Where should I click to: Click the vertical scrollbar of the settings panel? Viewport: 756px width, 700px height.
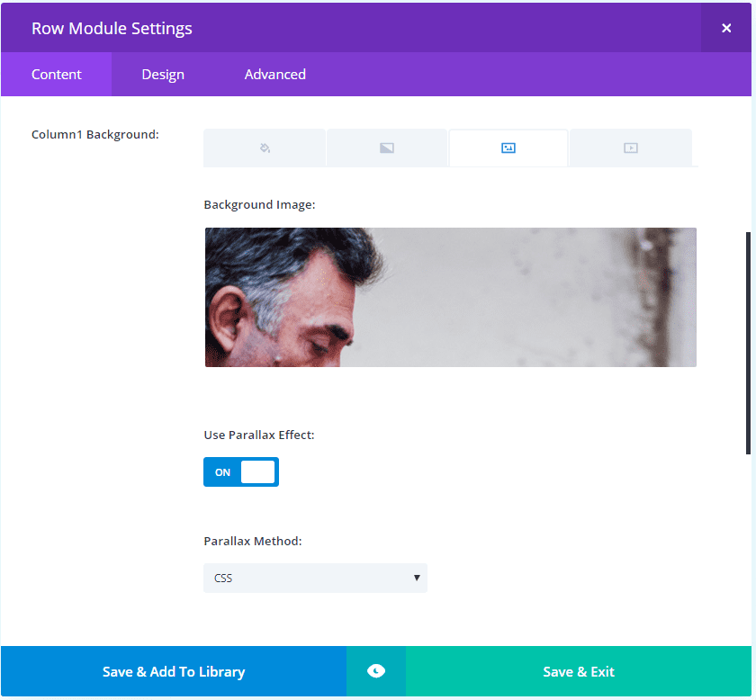(748, 342)
